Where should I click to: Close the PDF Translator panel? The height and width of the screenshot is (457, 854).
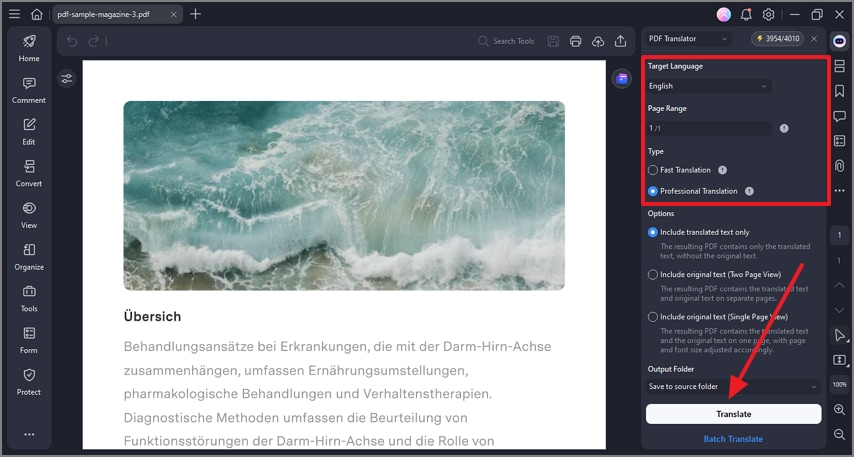click(x=814, y=39)
